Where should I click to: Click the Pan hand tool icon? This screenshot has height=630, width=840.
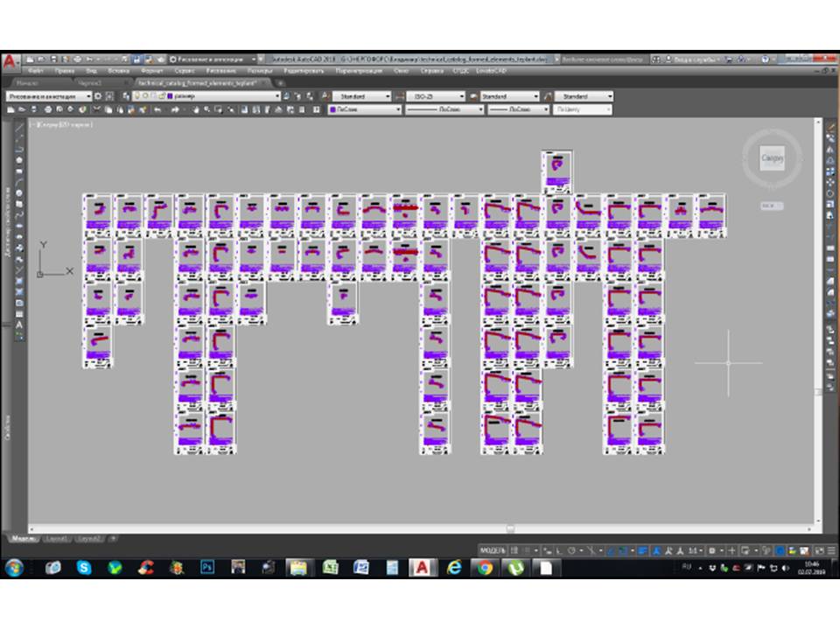(196, 110)
